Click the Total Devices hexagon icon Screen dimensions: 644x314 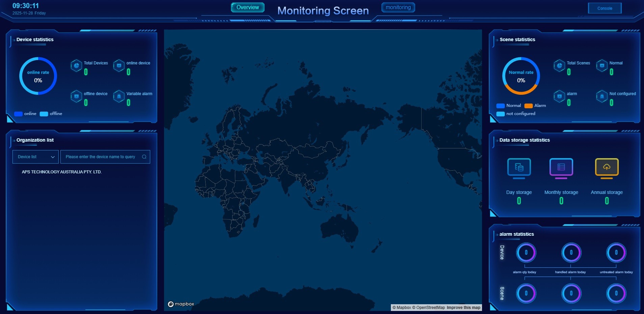click(x=76, y=66)
